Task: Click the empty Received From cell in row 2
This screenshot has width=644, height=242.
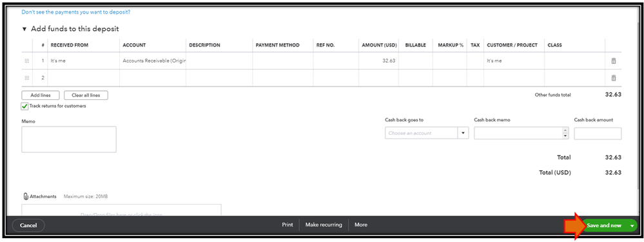Action: pyautogui.click(x=83, y=78)
